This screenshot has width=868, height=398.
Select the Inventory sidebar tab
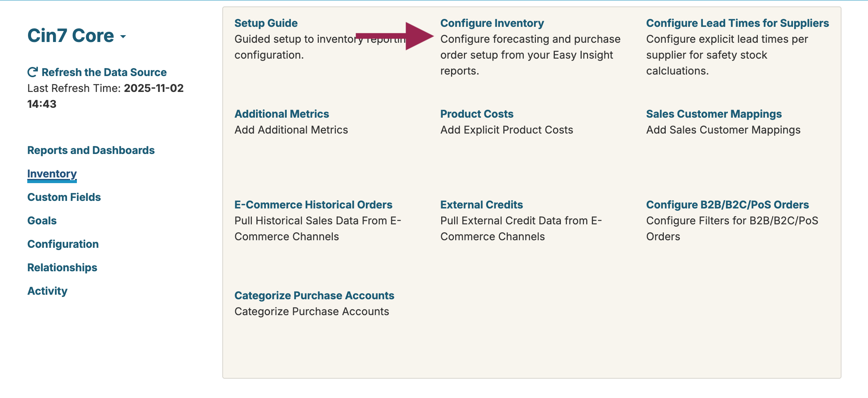click(52, 174)
